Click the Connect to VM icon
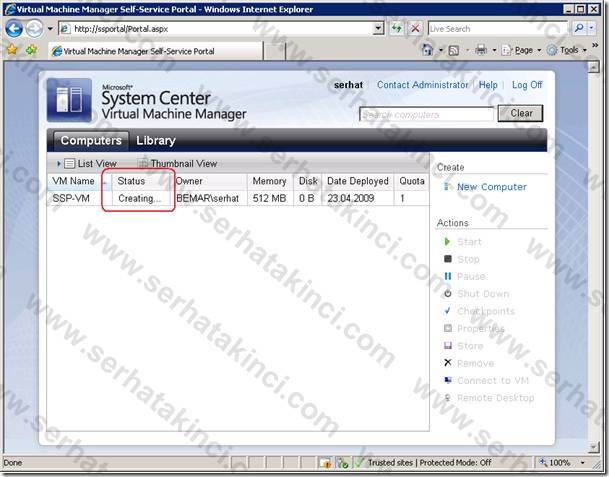This screenshot has width=609, height=477. [448, 380]
